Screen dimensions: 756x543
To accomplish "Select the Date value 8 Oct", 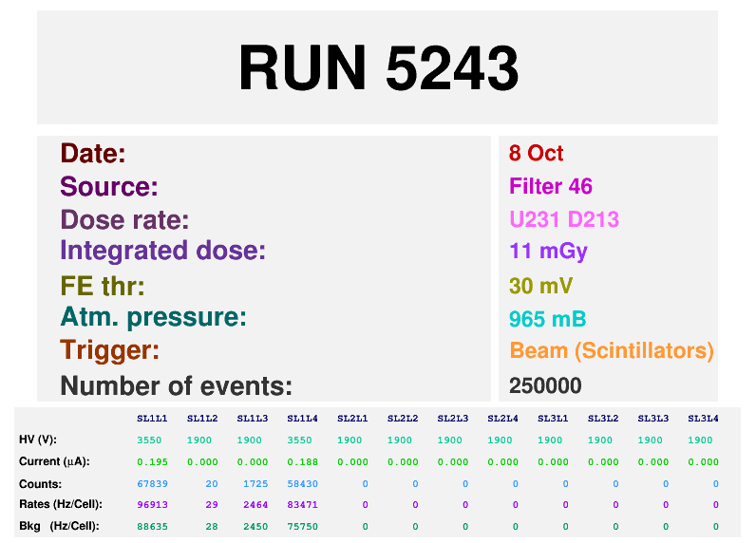I will pos(536,154).
